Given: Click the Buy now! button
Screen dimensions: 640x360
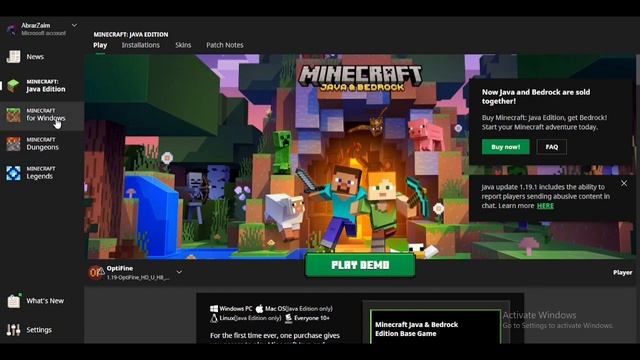Looking at the screenshot, I should (505, 147).
